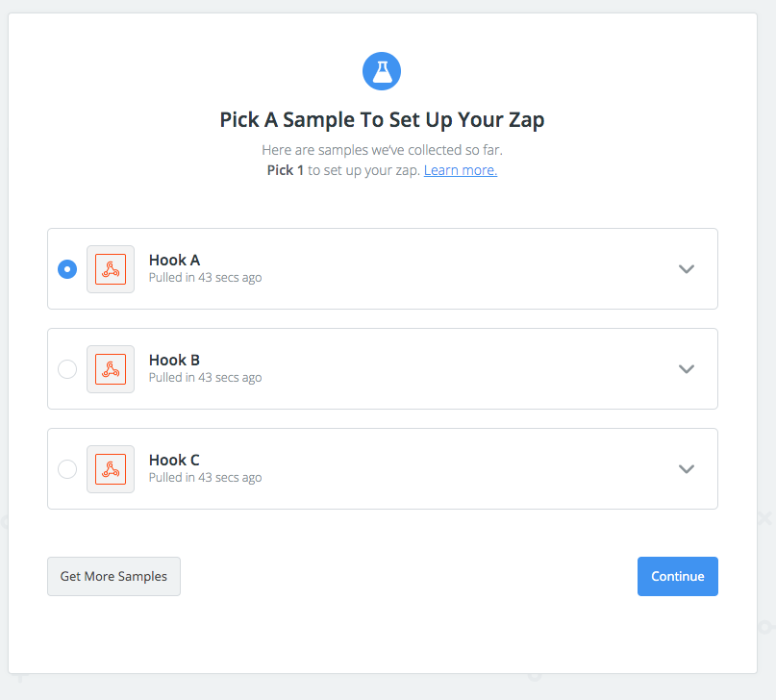
Task: Click the Pick A Sample heading
Action: click(x=382, y=120)
